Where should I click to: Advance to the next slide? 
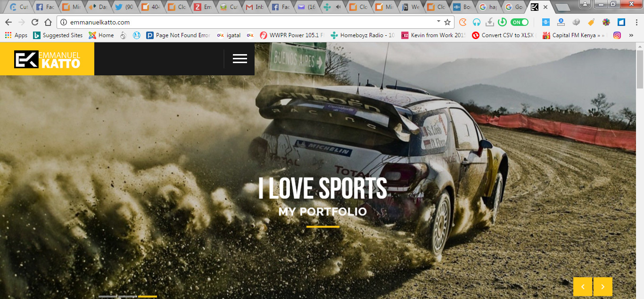(603, 287)
